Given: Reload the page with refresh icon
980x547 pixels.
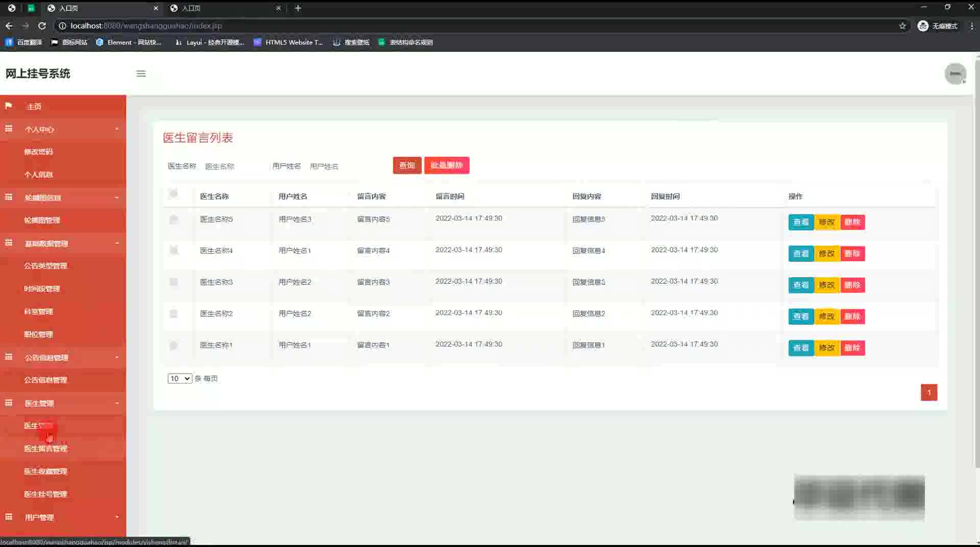Looking at the screenshot, I should 42,26.
